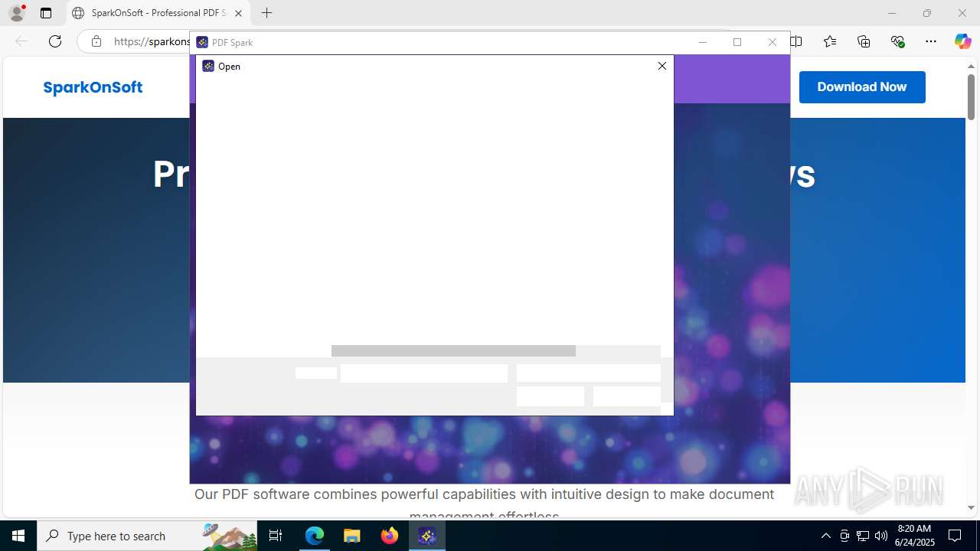Image resolution: width=980 pixels, height=551 pixels.
Task: Close the SparkOnSoft browser tab
Action: coord(238,13)
